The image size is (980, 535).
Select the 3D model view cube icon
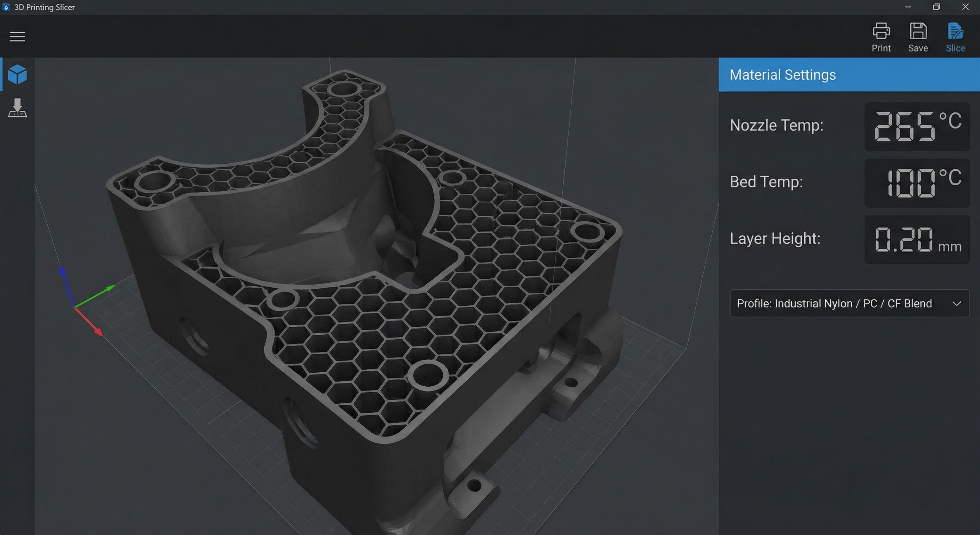tap(17, 75)
